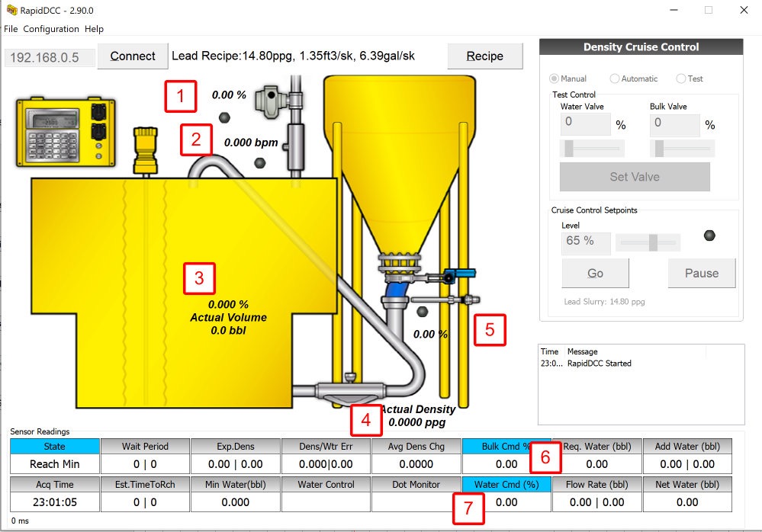This screenshot has width=762, height=532.
Task: Click the Wait Period header
Action: 145,446
